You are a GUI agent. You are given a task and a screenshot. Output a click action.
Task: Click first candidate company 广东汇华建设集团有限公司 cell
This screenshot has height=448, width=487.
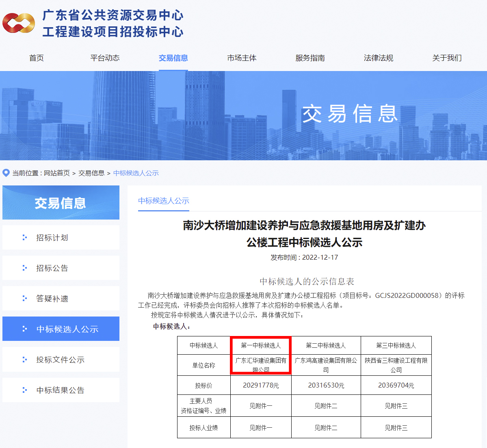pyautogui.click(x=261, y=365)
